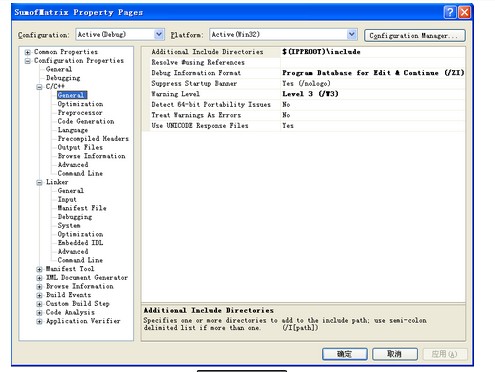Open Command Line under C/C++
Image resolution: width=495 pixels, height=372 pixels.
coord(80,173)
